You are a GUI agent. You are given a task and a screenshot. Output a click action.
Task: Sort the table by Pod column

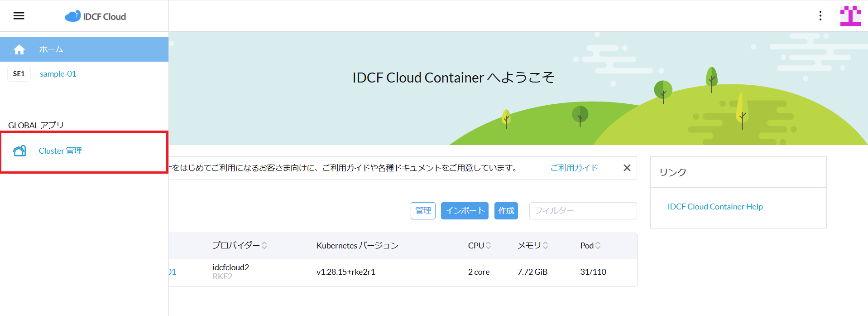coord(590,245)
